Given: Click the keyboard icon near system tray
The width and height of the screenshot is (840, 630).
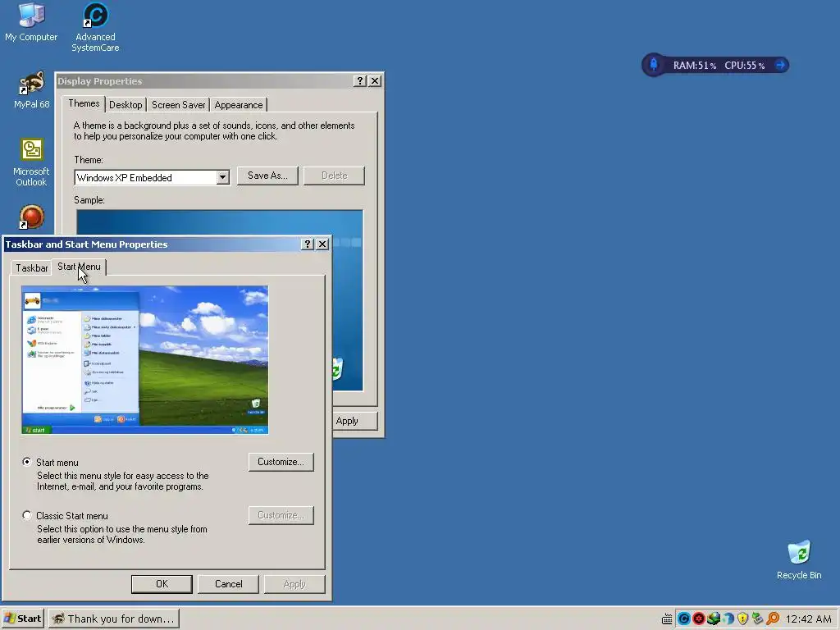Looking at the screenshot, I should [x=666, y=619].
